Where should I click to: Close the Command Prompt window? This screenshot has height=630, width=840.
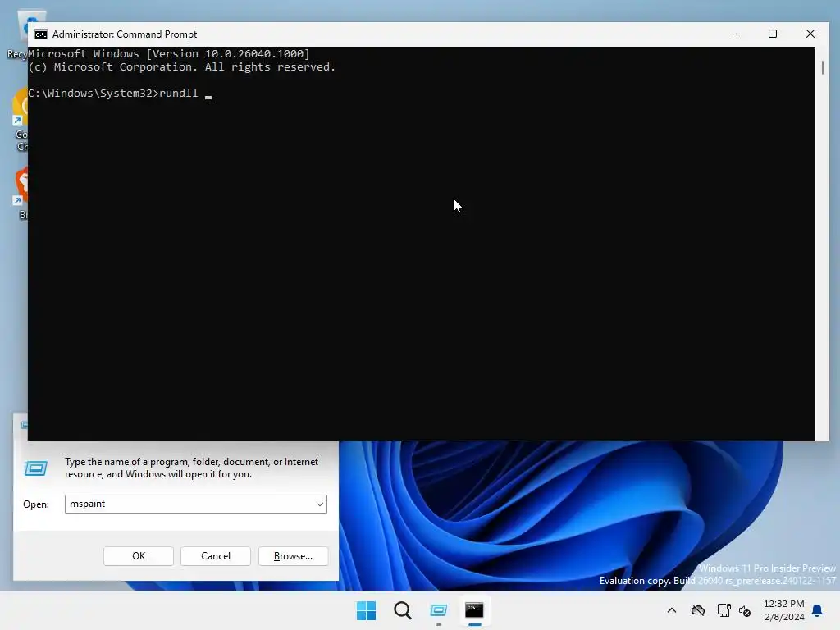click(x=810, y=34)
